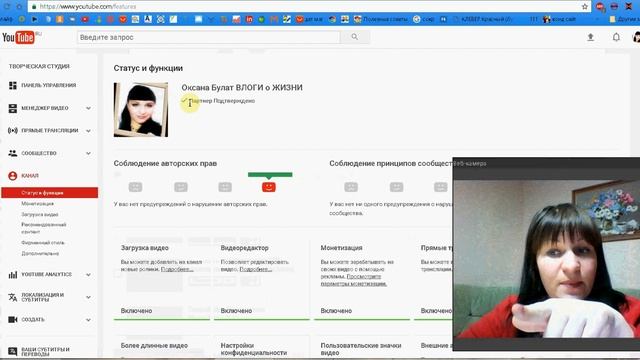Open the Другие закладки bookmarks folder
The image size is (640, 360).
(x=624, y=19)
